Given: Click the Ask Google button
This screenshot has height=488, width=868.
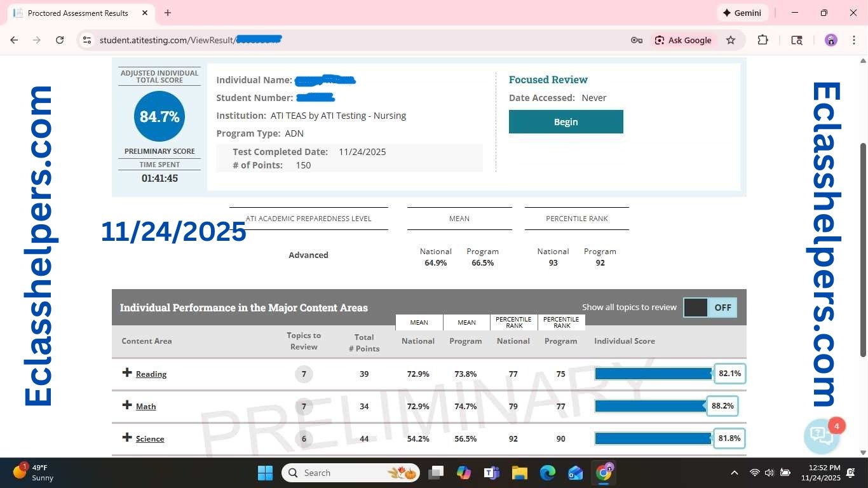Looking at the screenshot, I should pos(683,40).
